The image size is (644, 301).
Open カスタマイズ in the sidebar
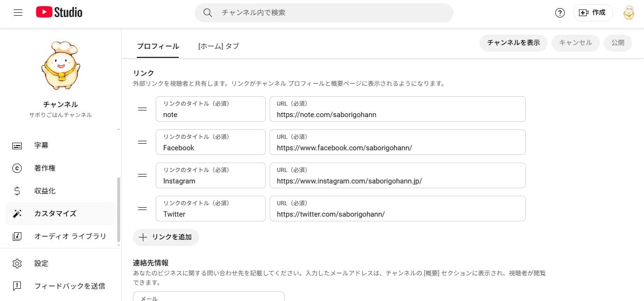point(60,214)
